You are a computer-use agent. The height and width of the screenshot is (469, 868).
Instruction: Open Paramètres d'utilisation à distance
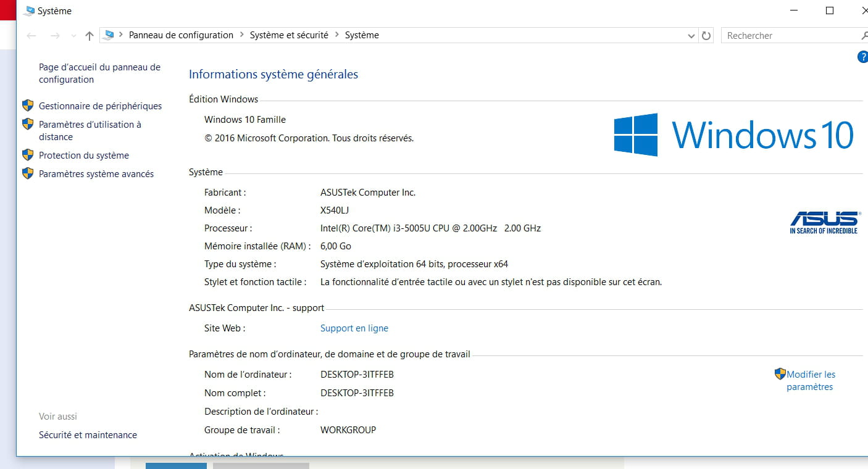click(90, 131)
